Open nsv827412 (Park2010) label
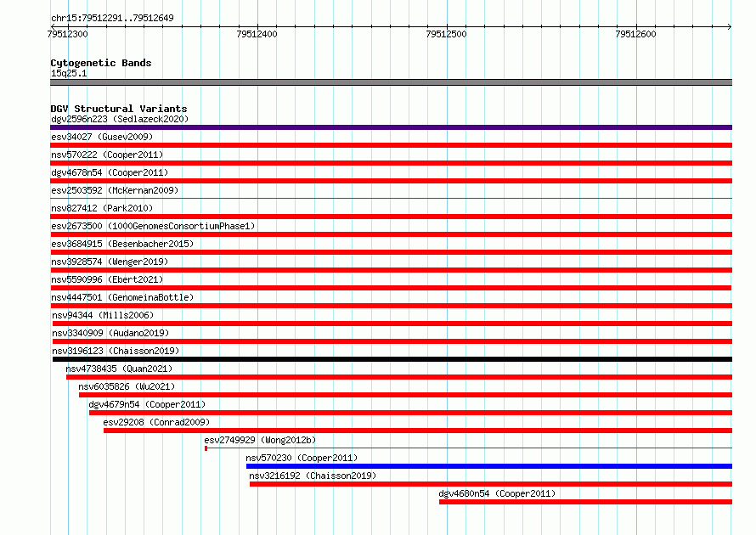Image resolution: width=756 pixels, height=535 pixels. pyautogui.click(x=102, y=208)
